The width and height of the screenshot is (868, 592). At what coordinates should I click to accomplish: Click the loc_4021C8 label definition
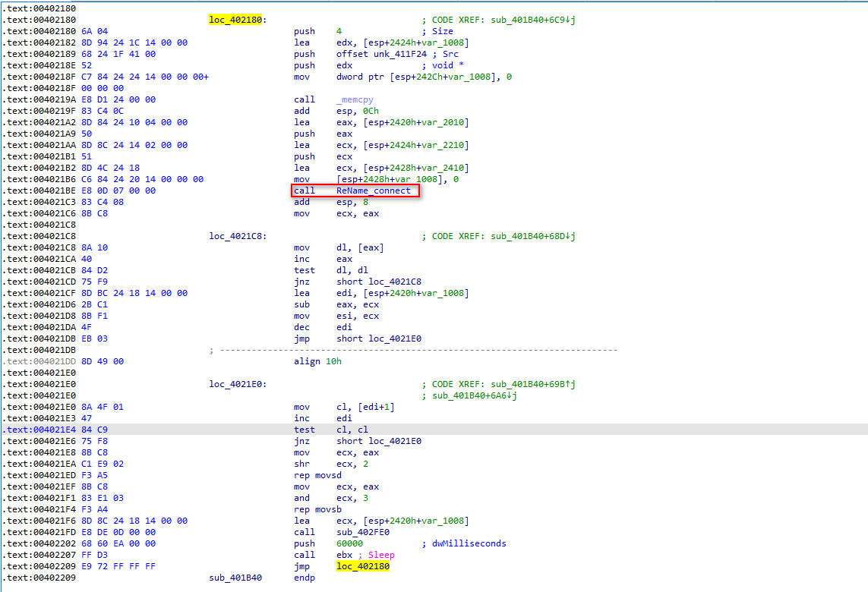pyautogui.click(x=238, y=236)
